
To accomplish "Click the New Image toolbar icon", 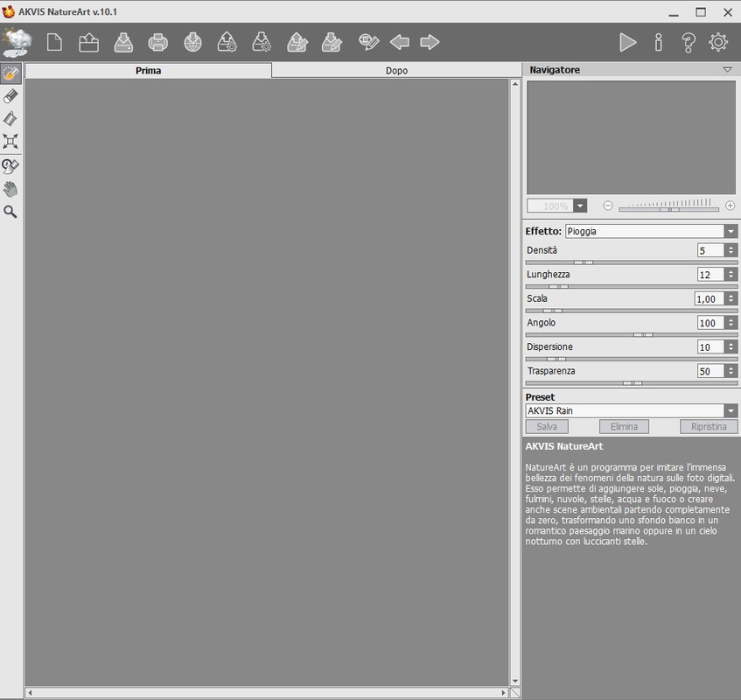I will (54, 42).
